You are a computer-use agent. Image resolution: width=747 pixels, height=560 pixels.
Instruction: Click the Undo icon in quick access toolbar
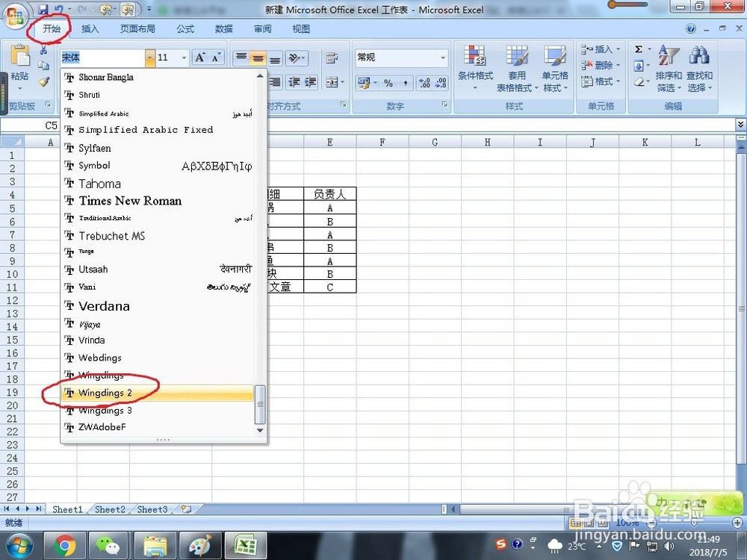point(59,9)
